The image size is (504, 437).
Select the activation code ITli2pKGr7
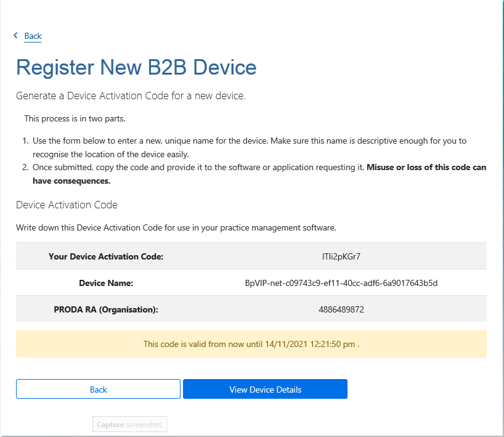pos(341,256)
